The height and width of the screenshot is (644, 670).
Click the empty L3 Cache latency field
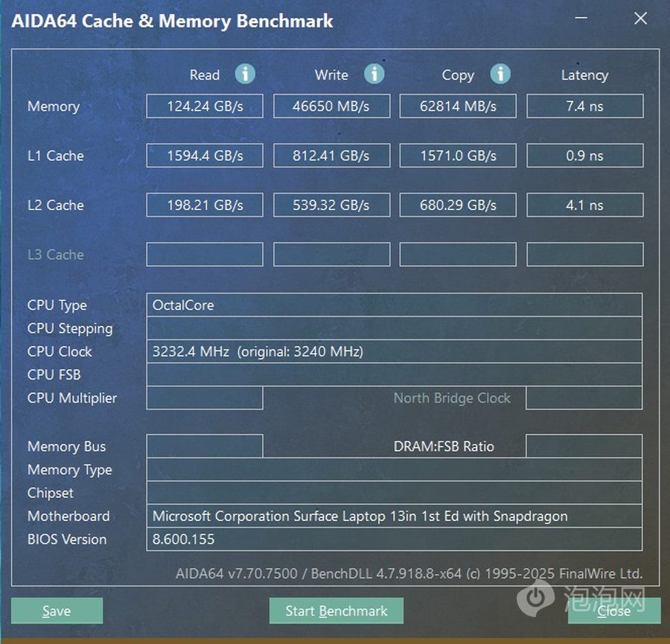pyautogui.click(x=585, y=255)
